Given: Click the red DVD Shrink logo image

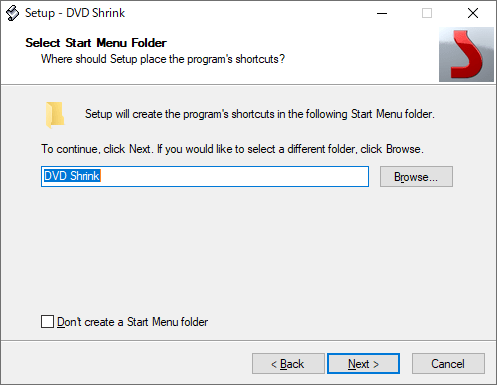Looking at the screenshot, I should pyautogui.click(x=466, y=55).
